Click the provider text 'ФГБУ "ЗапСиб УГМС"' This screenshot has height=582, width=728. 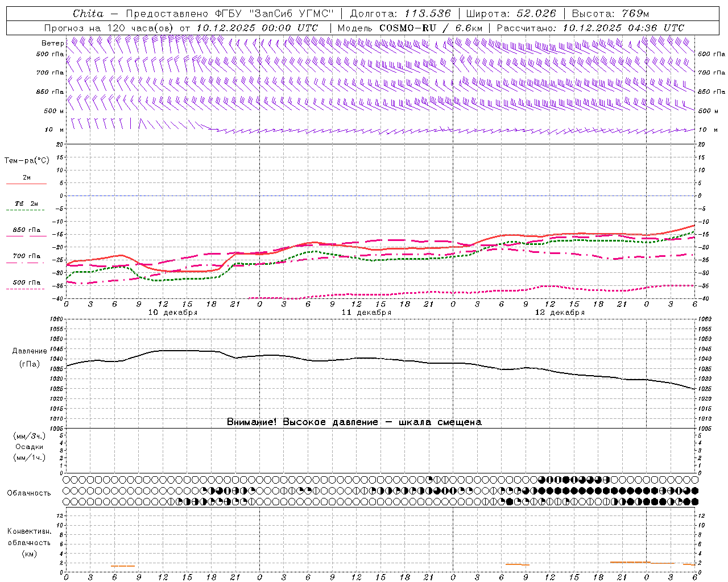(x=275, y=14)
